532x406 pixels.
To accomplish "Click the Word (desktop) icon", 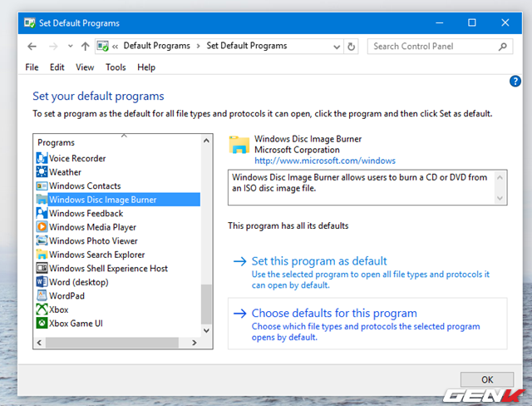I will (x=42, y=282).
